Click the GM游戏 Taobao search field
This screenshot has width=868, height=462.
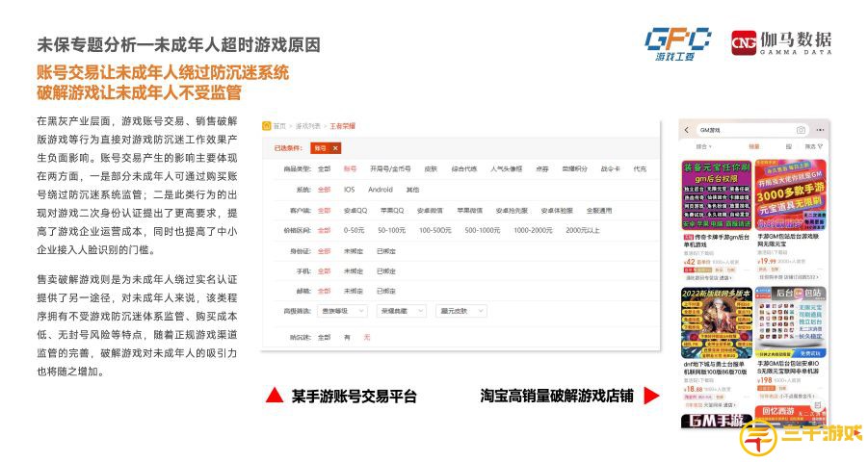pos(752,130)
